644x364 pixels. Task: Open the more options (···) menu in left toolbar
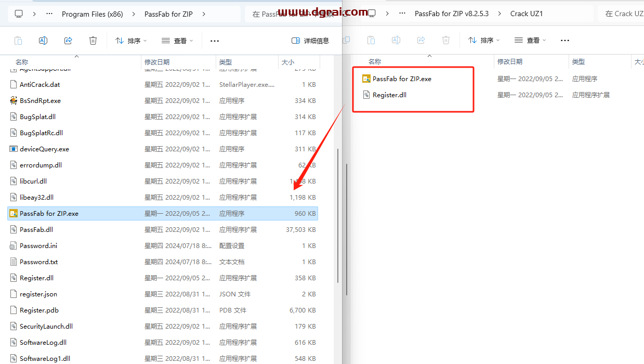[x=215, y=41]
